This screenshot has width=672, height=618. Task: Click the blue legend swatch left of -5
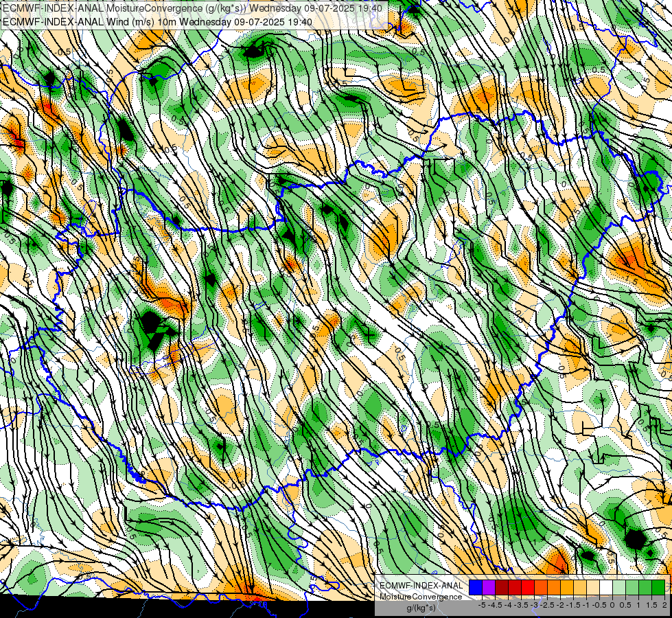[x=476, y=587]
